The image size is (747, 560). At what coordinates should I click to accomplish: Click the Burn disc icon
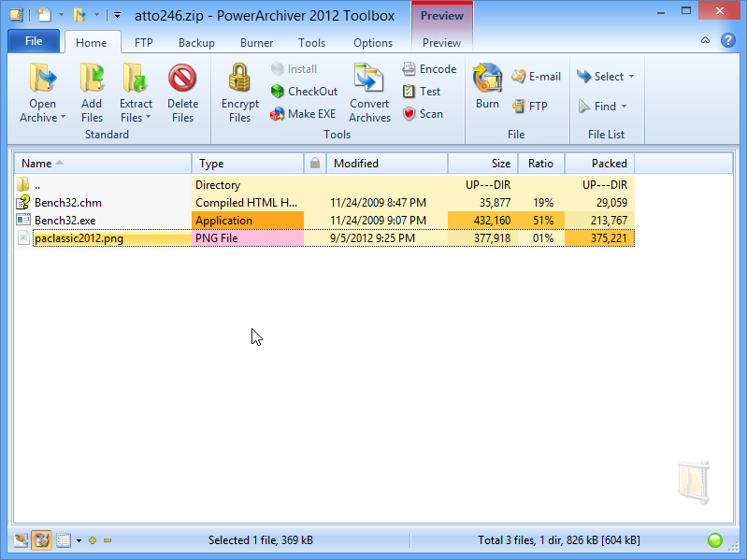pos(487,78)
